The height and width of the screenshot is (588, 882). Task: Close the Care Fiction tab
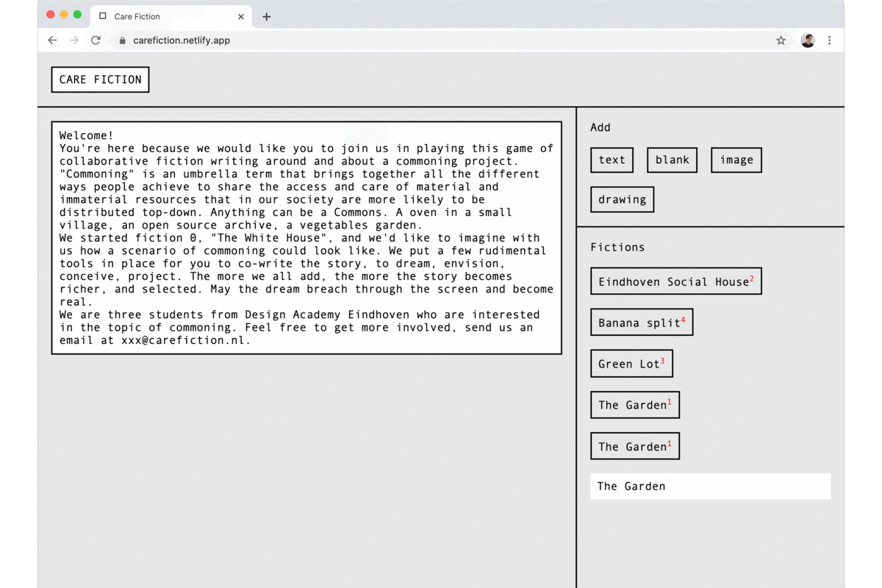pos(240,16)
